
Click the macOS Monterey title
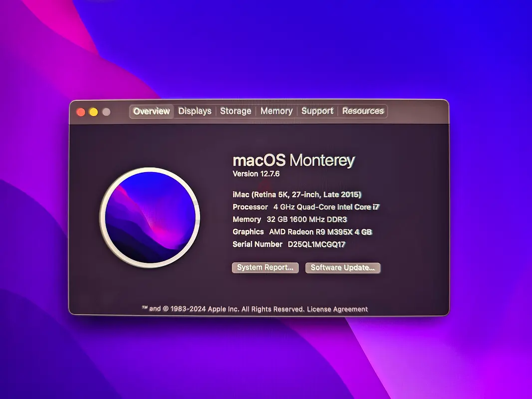294,160
